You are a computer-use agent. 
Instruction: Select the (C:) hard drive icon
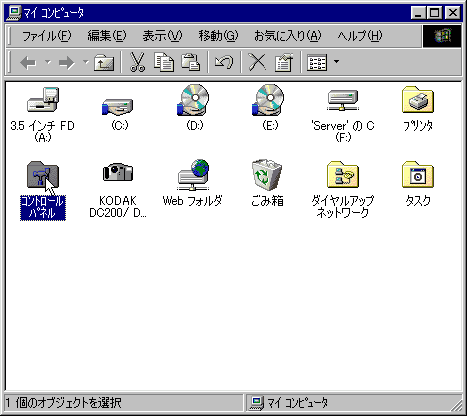click(118, 106)
